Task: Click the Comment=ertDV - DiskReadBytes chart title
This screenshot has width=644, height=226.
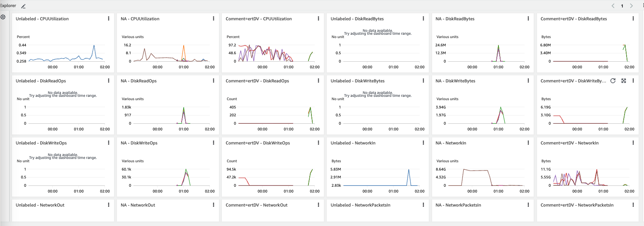Action: pos(574,19)
